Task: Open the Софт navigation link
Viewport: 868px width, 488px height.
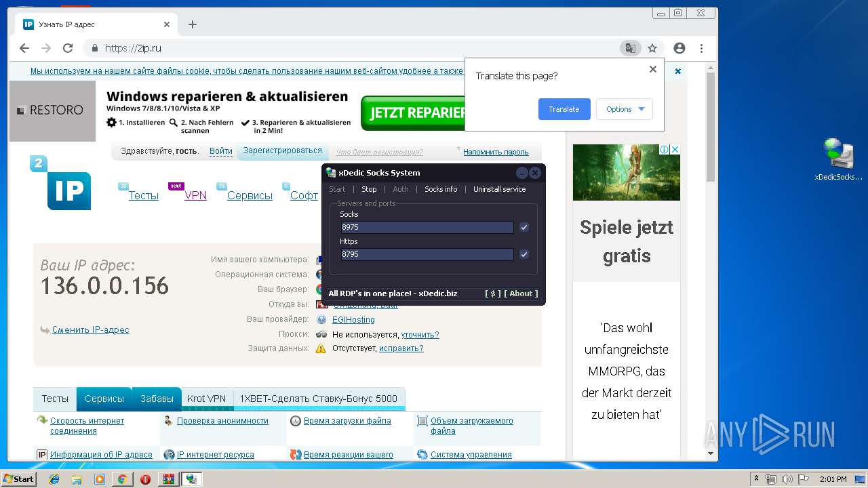Action: coord(304,195)
